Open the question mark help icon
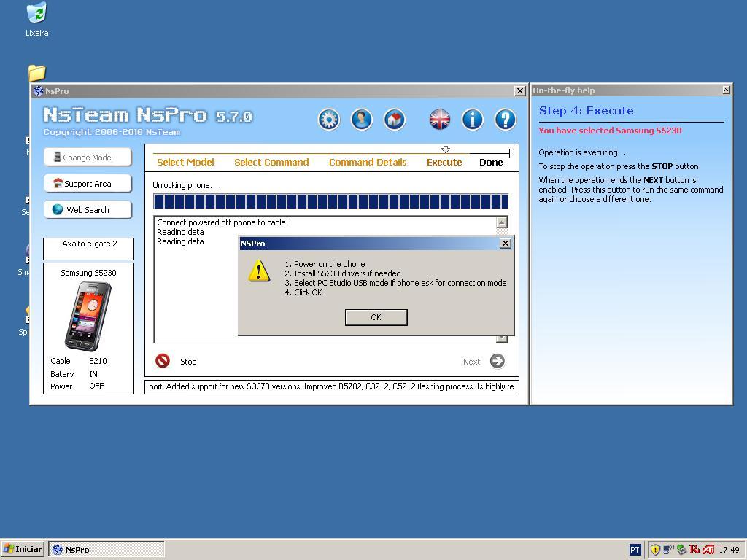This screenshot has width=747, height=560. 506,119
